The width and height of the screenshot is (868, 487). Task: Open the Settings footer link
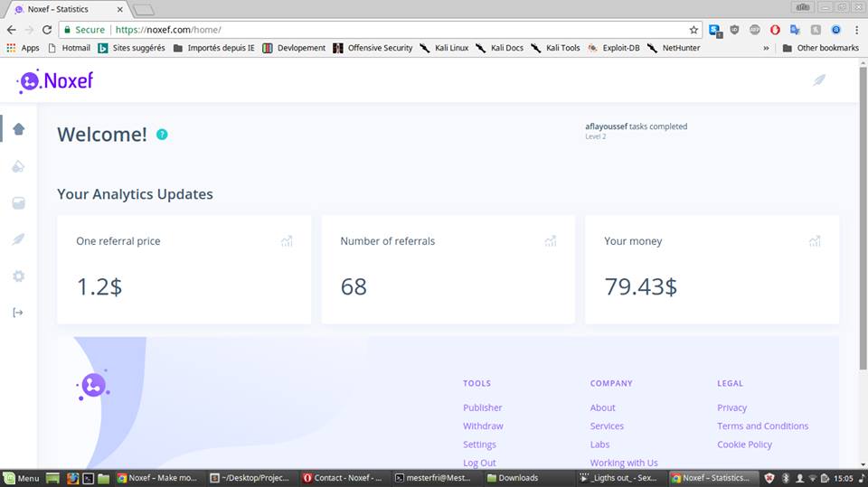[479, 445]
